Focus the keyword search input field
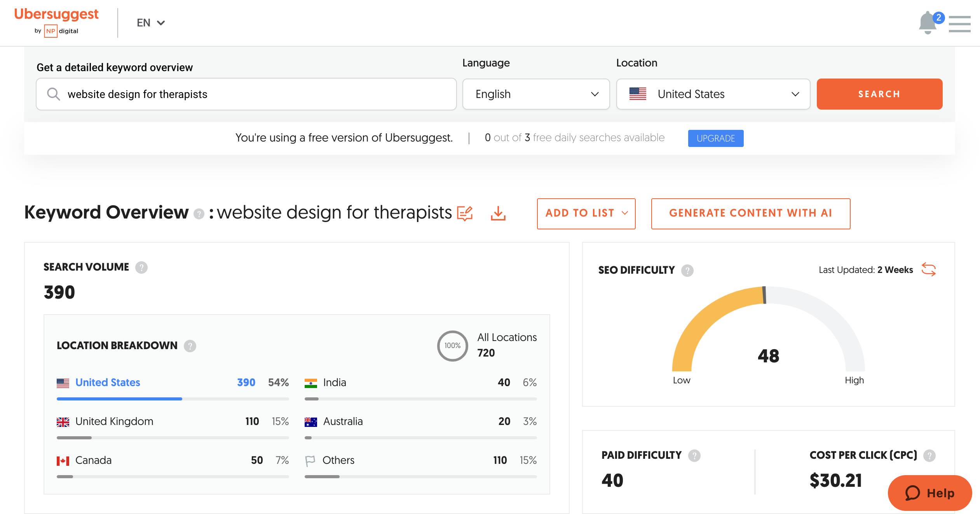Image resolution: width=980 pixels, height=514 pixels. pos(246,94)
